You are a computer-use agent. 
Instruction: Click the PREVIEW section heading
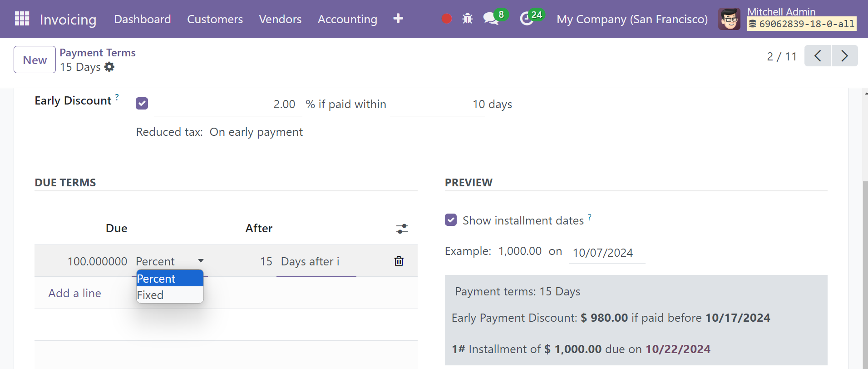469,182
